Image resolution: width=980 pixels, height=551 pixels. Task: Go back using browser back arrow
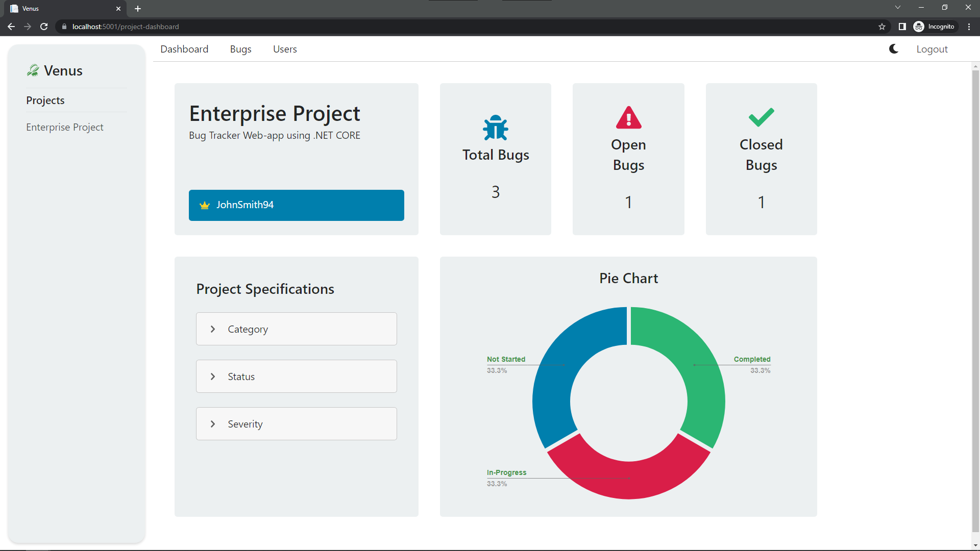click(11, 27)
